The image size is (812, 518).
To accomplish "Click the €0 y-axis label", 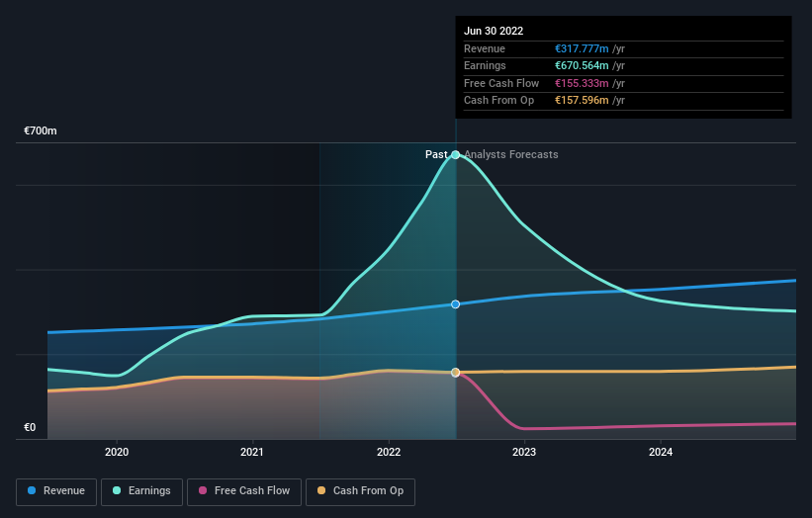I will (30, 427).
